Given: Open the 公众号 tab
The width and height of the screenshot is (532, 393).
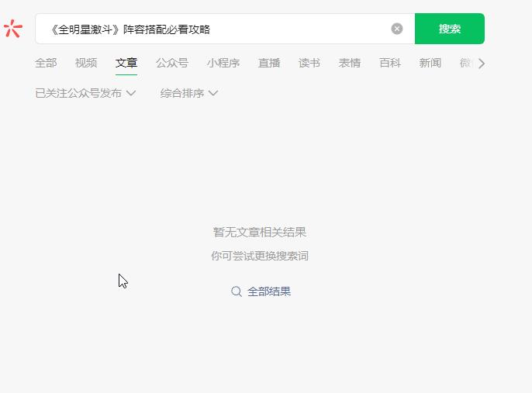Looking at the screenshot, I should click(172, 63).
